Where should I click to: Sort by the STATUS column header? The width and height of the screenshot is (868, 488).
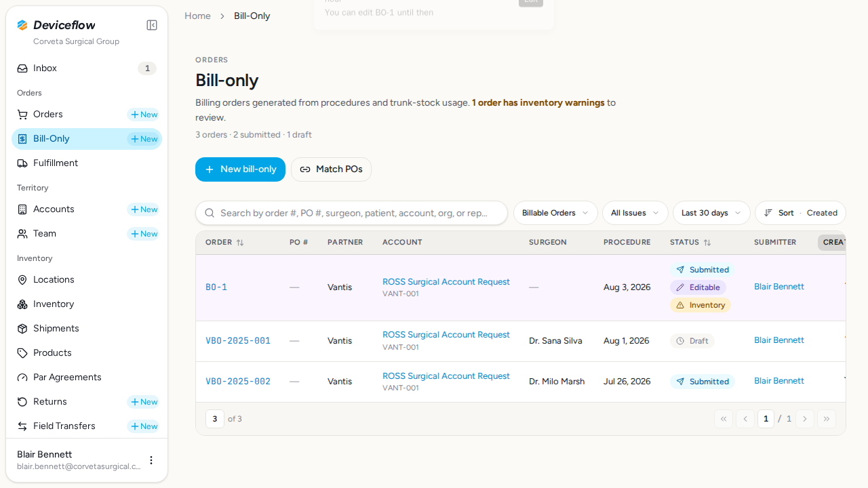click(690, 243)
